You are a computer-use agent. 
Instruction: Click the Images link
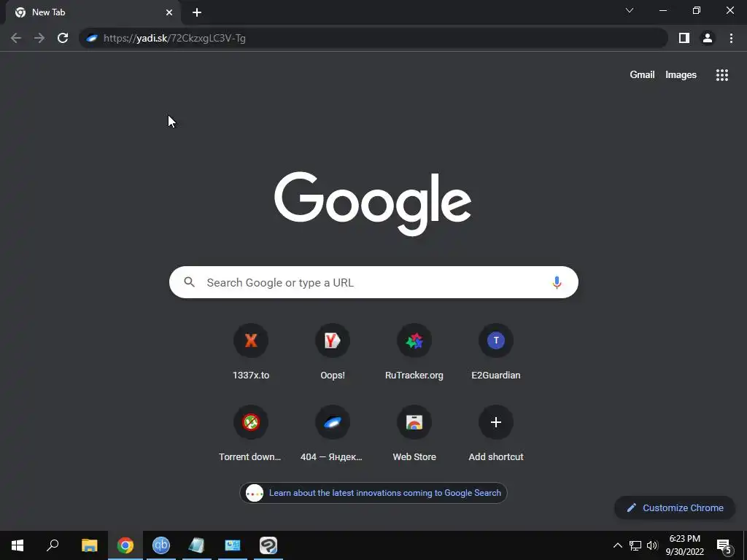pos(681,75)
